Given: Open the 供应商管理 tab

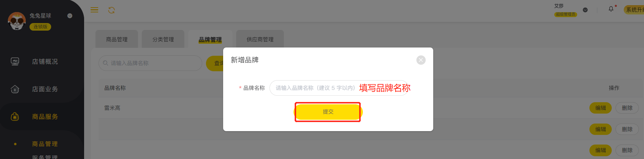Looking at the screenshot, I should (x=260, y=39).
